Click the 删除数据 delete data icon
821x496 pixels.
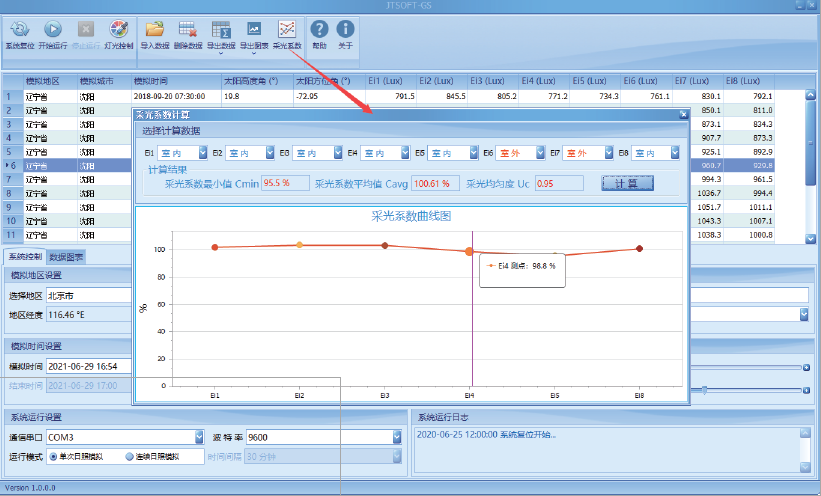pyautogui.click(x=188, y=29)
